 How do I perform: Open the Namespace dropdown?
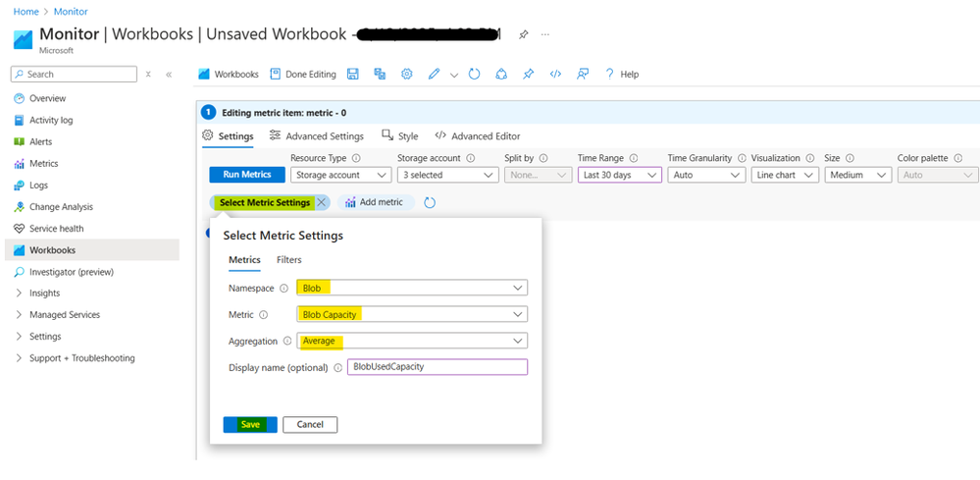tap(412, 288)
